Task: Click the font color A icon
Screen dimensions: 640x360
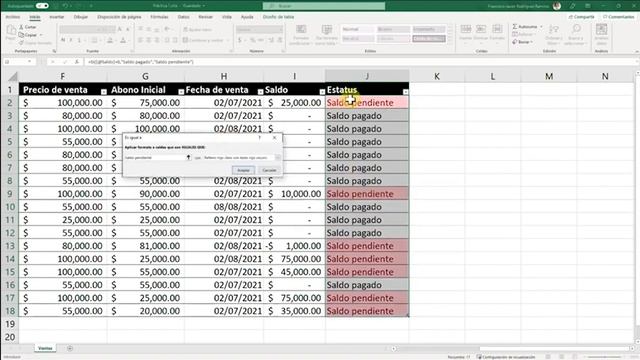Action: [x=123, y=40]
